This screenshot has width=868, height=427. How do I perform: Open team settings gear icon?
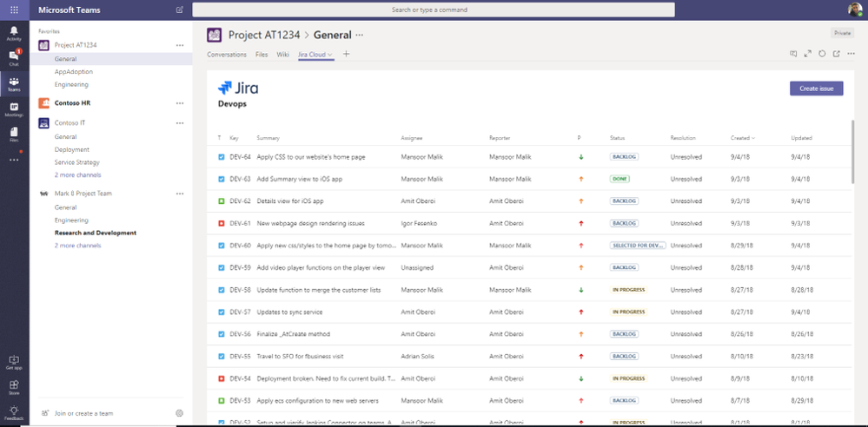tap(179, 412)
